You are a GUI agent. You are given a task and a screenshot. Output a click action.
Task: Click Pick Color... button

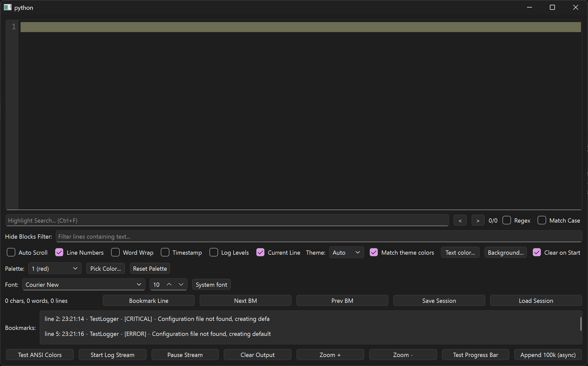pos(106,268)
